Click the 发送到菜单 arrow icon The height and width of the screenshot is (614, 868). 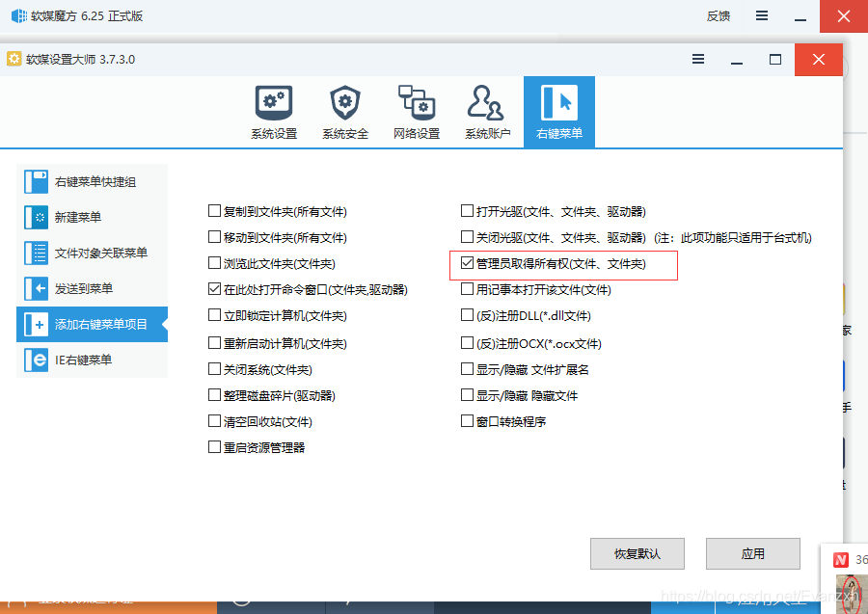click(36, 289)
